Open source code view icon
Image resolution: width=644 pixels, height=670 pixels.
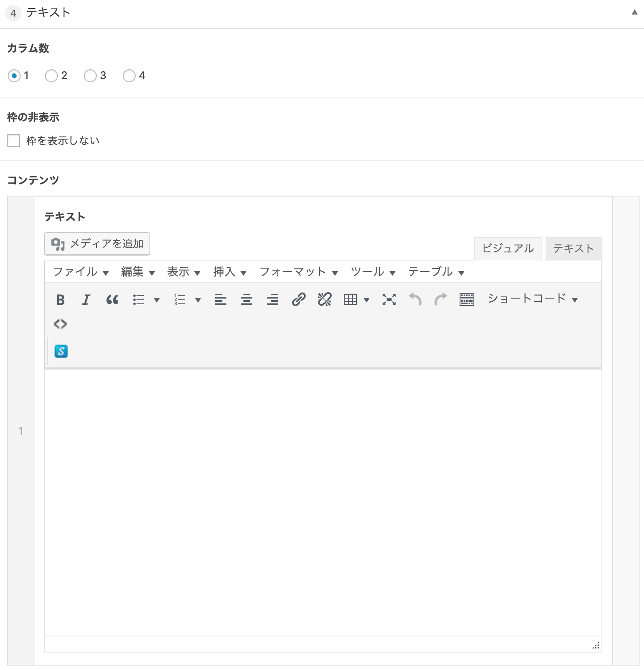click(x=60, y=324)
